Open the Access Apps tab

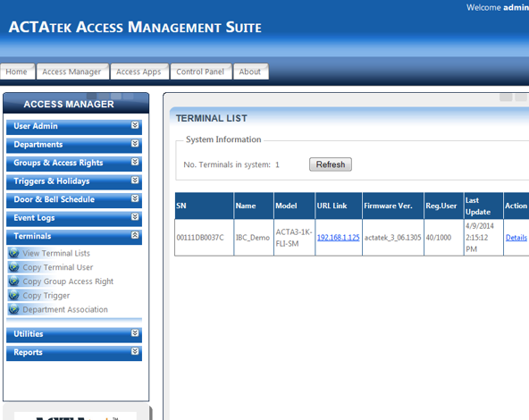[139, 71]
